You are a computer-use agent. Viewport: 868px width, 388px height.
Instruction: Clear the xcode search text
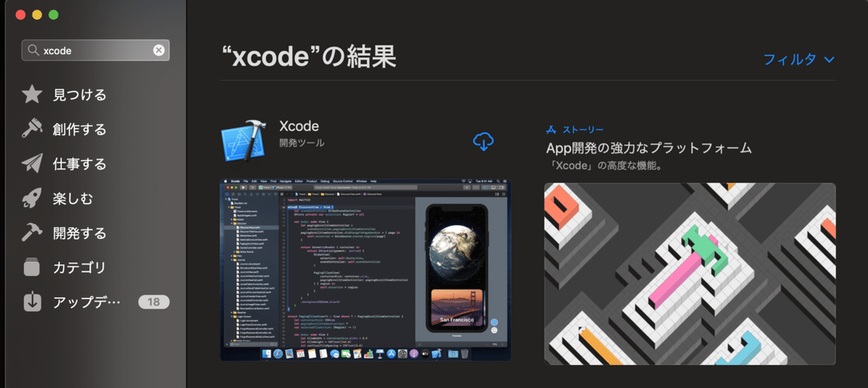[159, 50]
